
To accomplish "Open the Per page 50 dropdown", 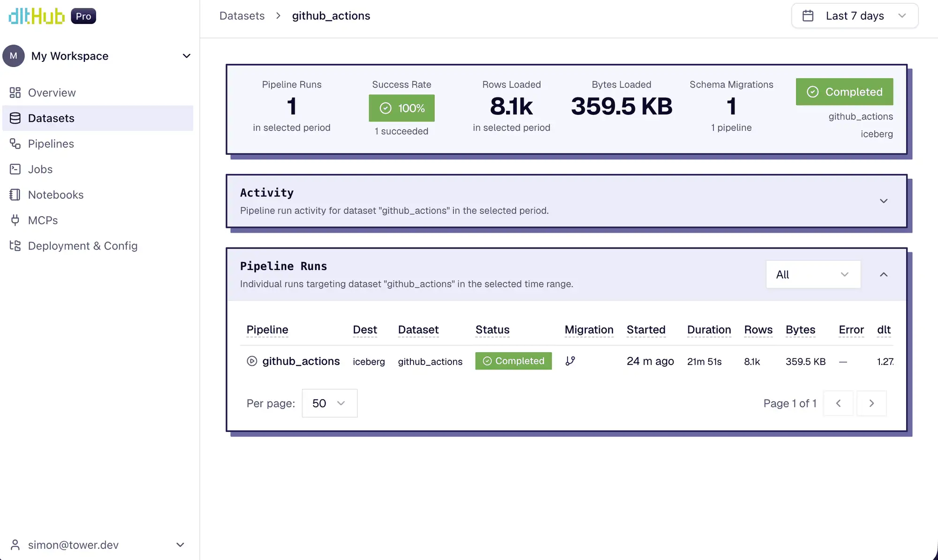I will (x=330, y=403).
